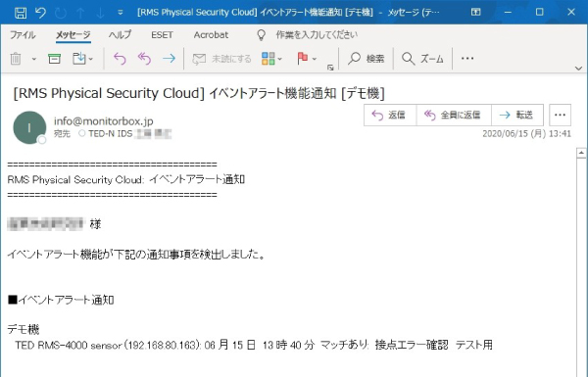
Task: Delete the message with trash icon
Action: coord(16,59)
